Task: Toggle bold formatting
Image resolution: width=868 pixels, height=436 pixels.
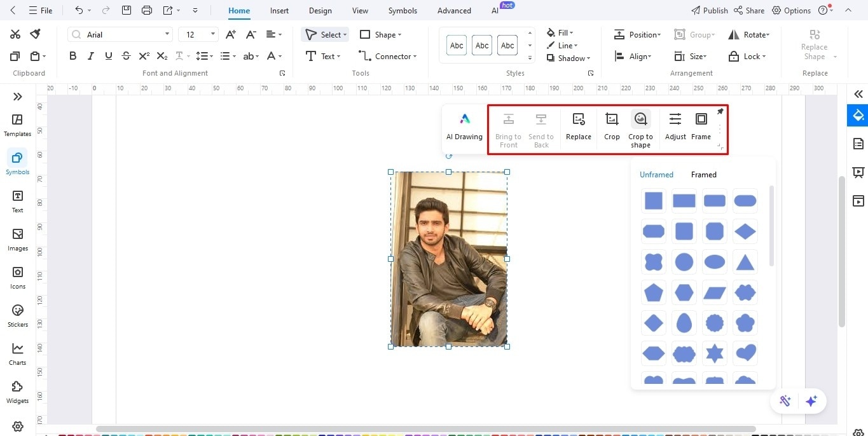Action: [x=72, y=56]
